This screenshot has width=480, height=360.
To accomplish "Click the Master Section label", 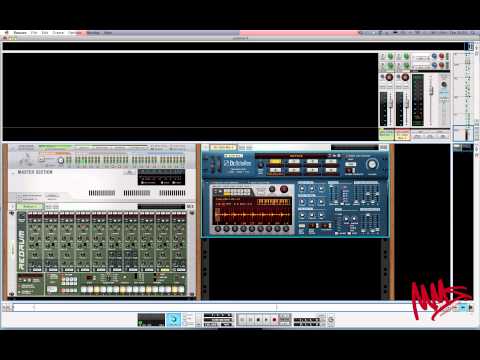I will pyautogui.click(x=35, y=172).
